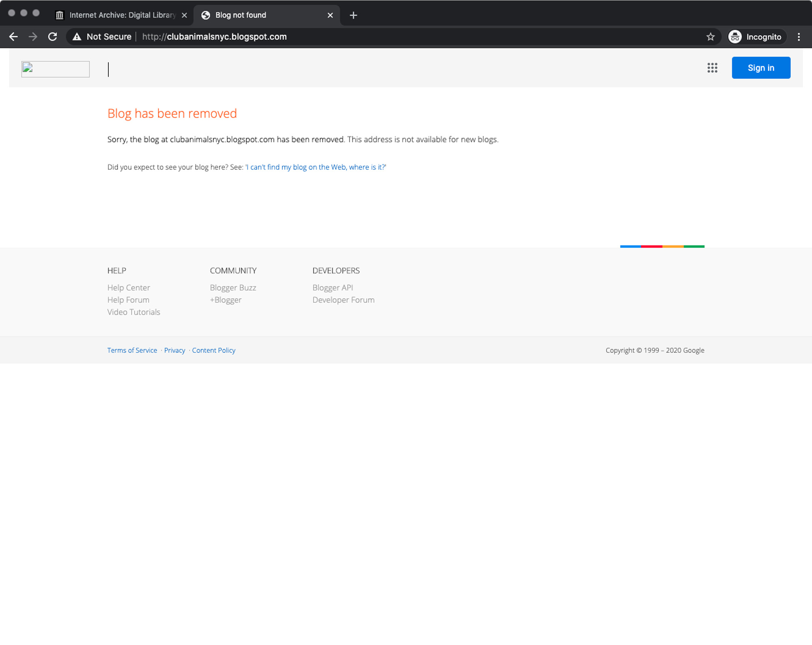Close the Internet Archive tab
Image resolution: width=812 pixels, height=645 pixels.
pyautogui.click(x=184, y=15)
